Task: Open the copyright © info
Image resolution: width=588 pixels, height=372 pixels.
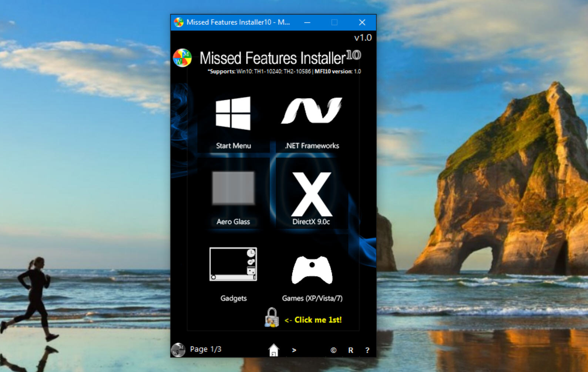Action: [333, 350]
